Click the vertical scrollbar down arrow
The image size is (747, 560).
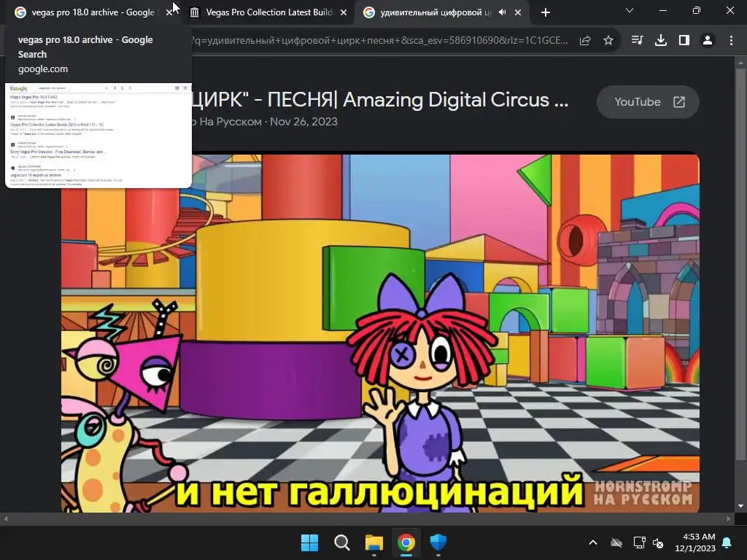(740, 506)
